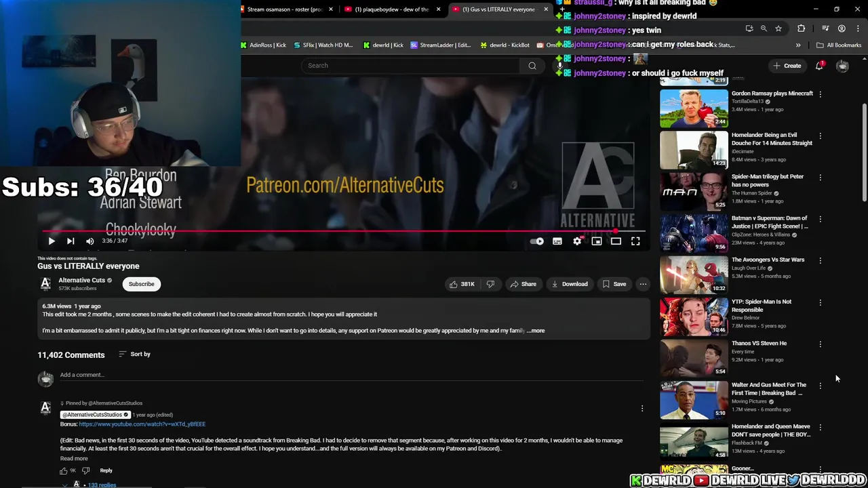Open the Bonus YouTube link in pinned comment

click(142, 424)
